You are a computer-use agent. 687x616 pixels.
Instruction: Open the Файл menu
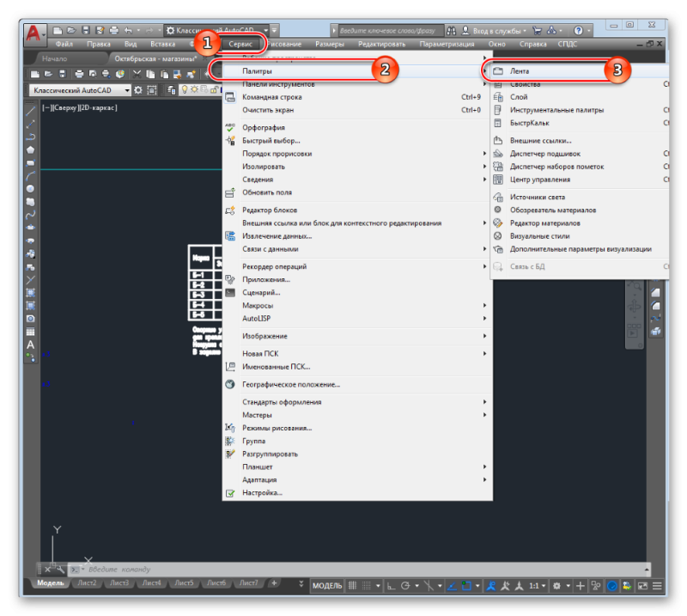tap(64, 44)
